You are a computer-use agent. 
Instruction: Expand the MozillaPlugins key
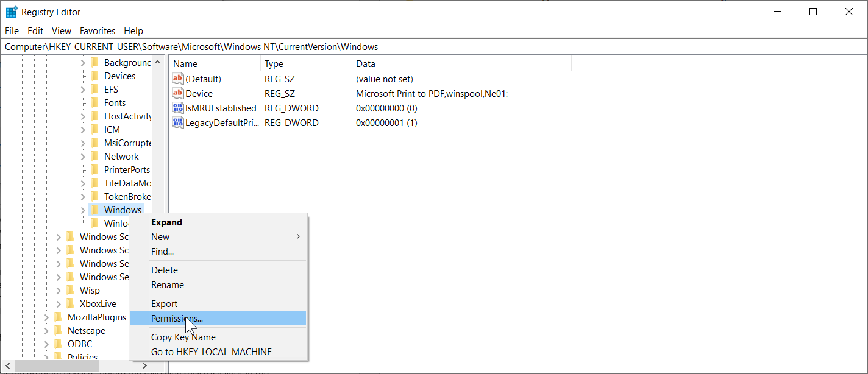[x=46, y=317]
